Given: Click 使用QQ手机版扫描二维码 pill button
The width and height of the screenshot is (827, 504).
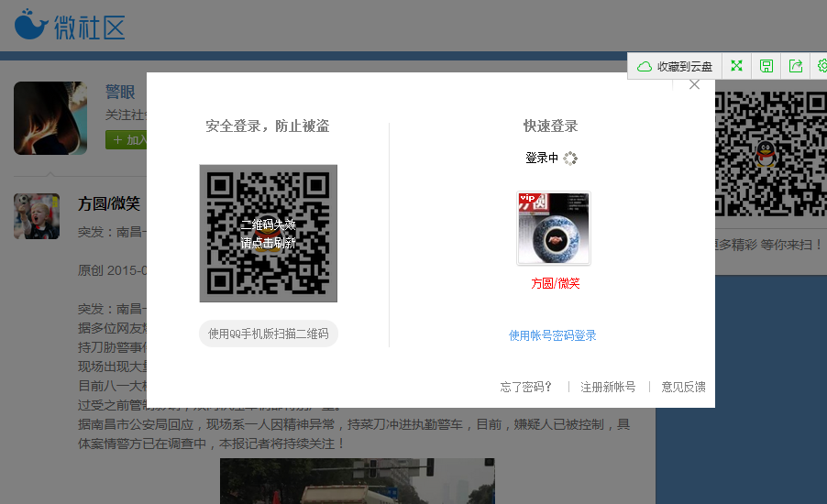Looking at the screenshot, I should point(269,334).
